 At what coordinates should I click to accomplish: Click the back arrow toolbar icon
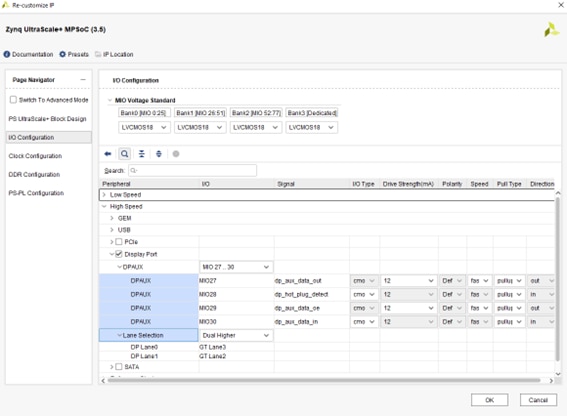[107, 154]
